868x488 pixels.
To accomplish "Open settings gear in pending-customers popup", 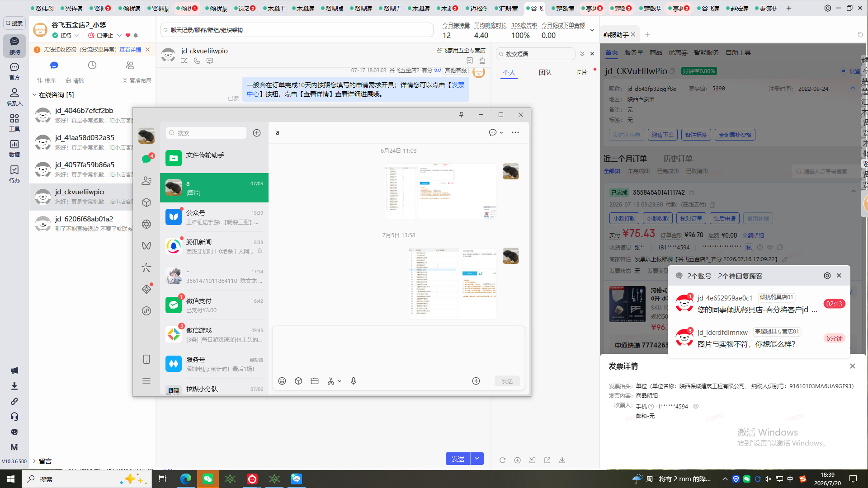I will [x=827, y=276].
